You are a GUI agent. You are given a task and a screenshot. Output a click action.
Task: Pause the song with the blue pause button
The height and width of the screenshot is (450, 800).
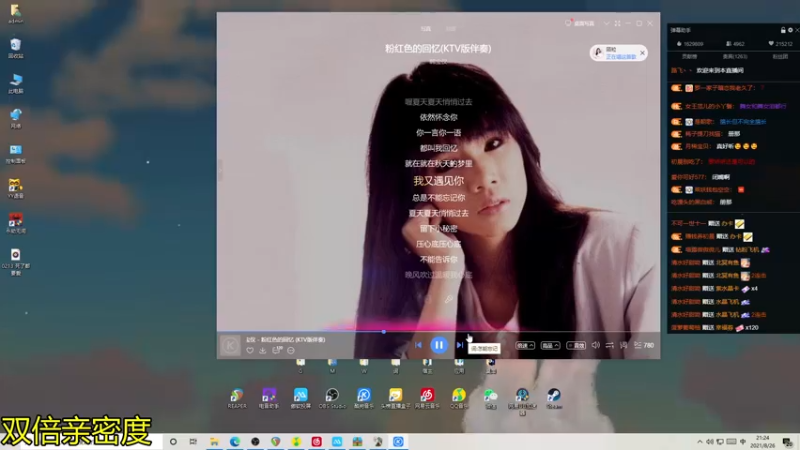[439, 345]
